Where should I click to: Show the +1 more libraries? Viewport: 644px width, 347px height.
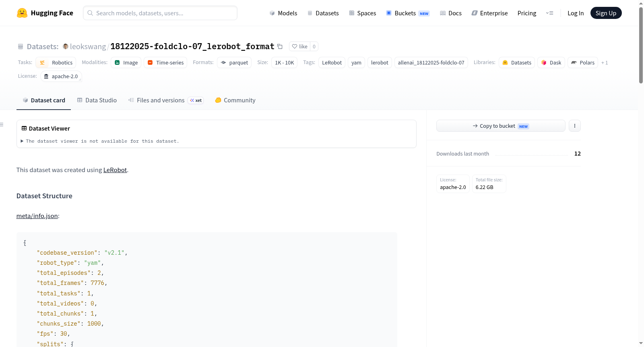(605, 62)
